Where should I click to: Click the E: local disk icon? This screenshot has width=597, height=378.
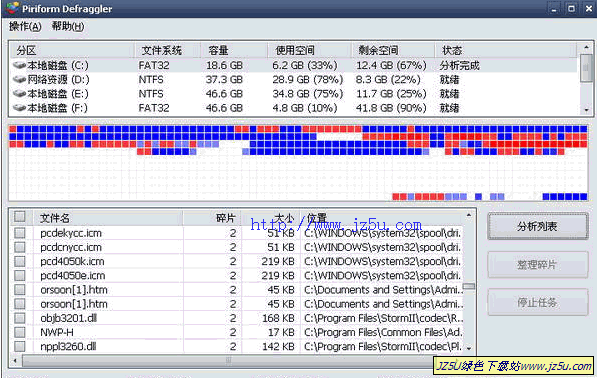point(19,94)
